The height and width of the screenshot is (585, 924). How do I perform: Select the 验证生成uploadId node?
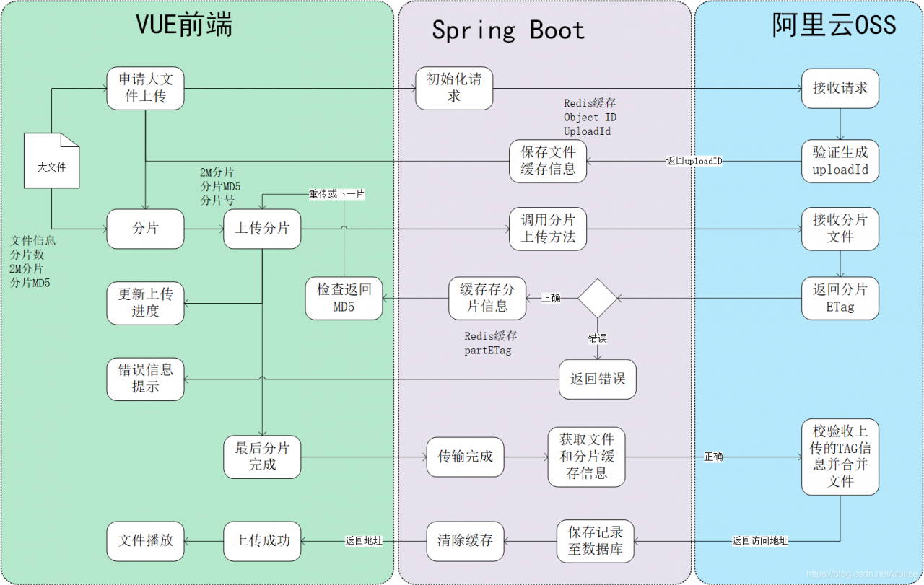point(840,161)
